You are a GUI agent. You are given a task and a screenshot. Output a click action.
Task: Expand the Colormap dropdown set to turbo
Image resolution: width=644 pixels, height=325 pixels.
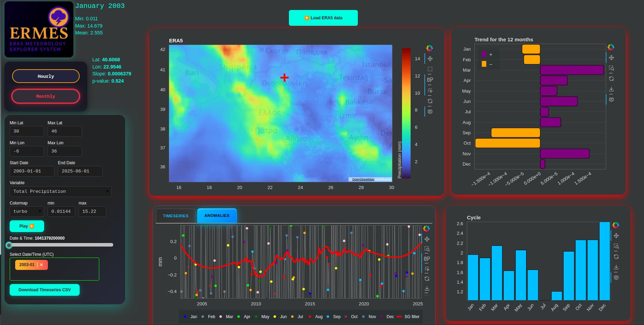tap(27, 211)
